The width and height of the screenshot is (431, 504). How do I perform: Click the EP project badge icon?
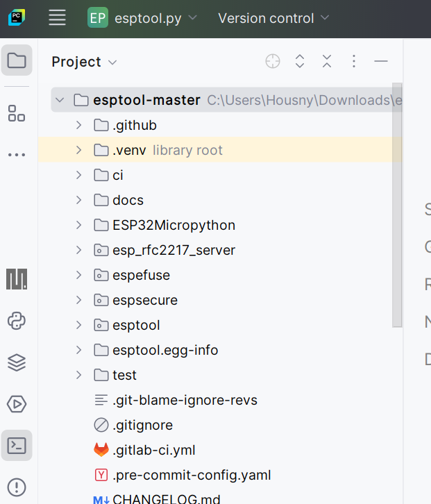click(98, 17)
